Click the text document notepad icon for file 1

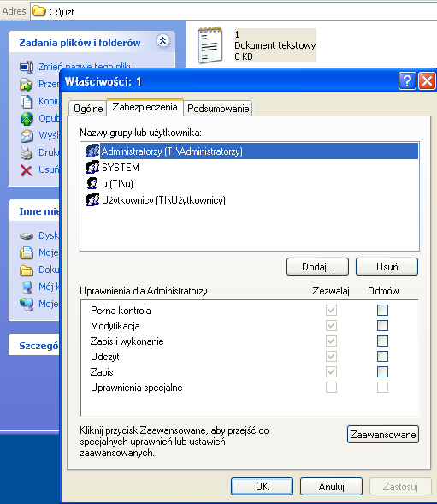[x=210, y=45]
